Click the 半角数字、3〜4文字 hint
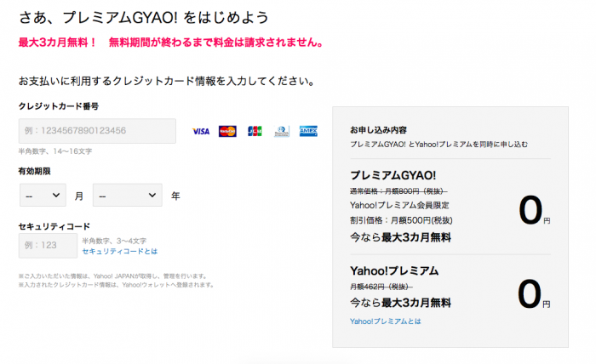Viewport: 596px width, 364px height. click(x=114, y=241)
